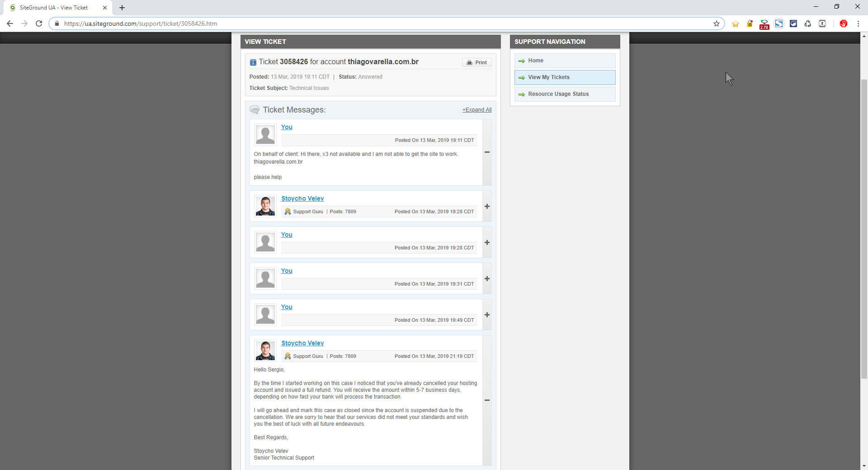Open View My Tickets
Viewport: 868px width, 470px height.
[x=565, y=77]
